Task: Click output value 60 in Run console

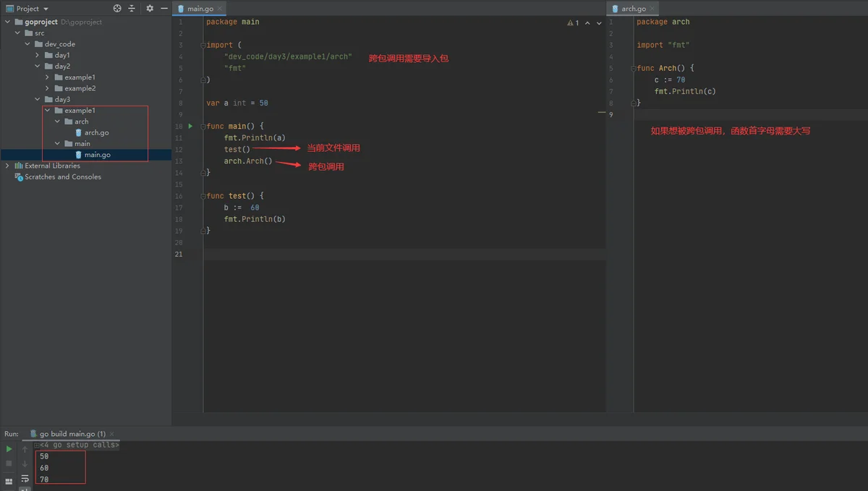Action: tap(44, 468)
